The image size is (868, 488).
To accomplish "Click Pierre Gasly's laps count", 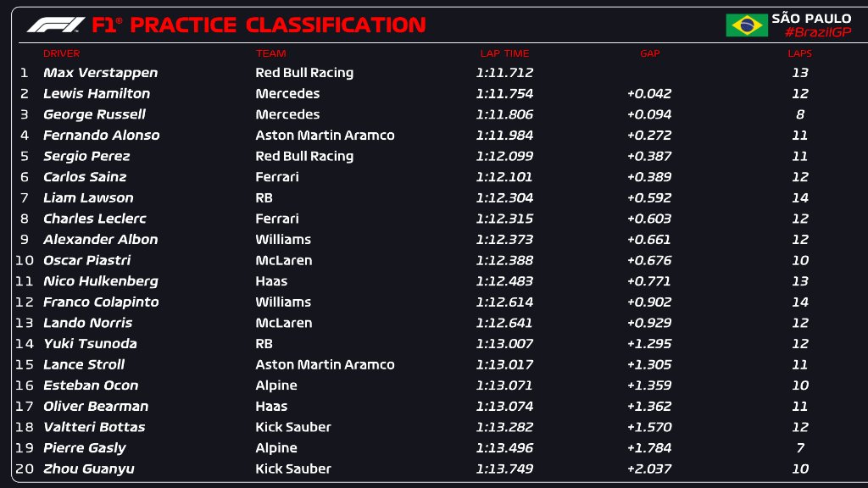I will [x=799, y=448].
